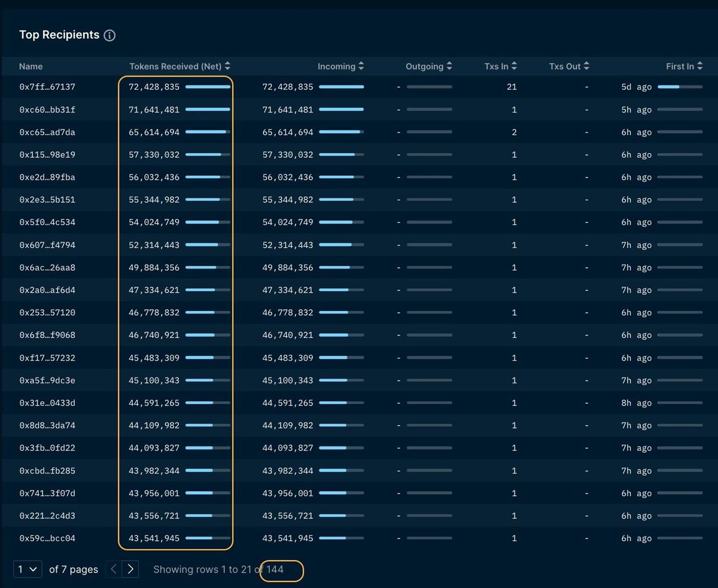Open the page number dropdown

tap(28, 569)
